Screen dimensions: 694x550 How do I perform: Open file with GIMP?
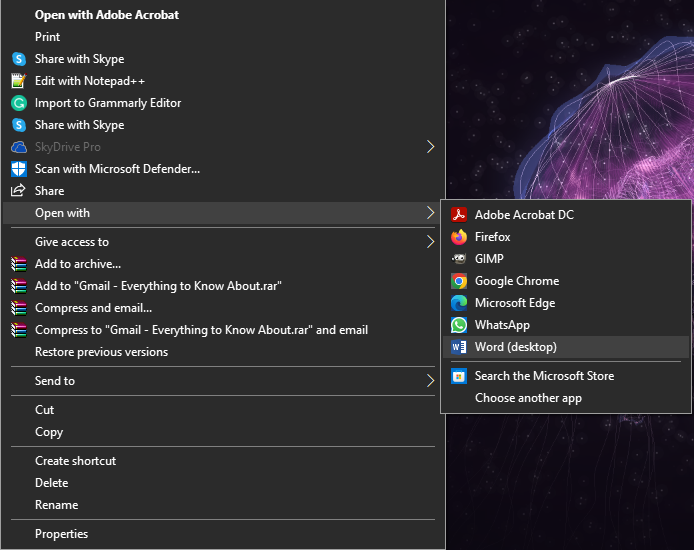point(566,259)
